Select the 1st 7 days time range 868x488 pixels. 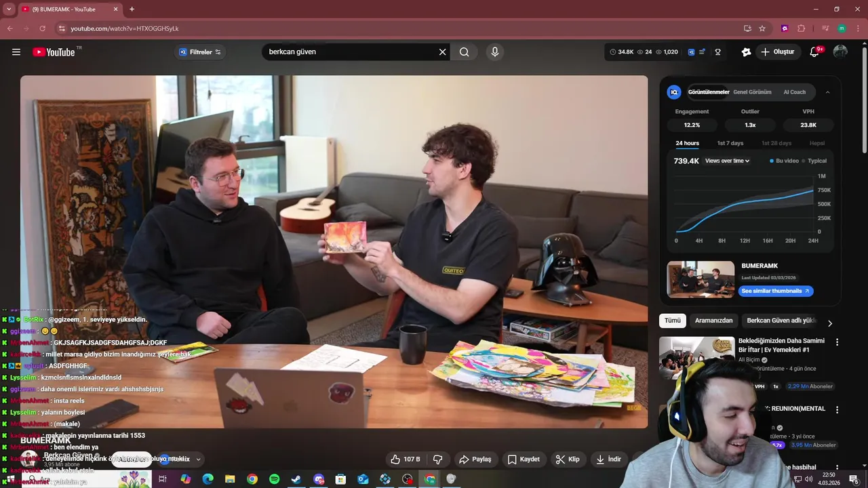pyautogui.click(x=730, y=143)
